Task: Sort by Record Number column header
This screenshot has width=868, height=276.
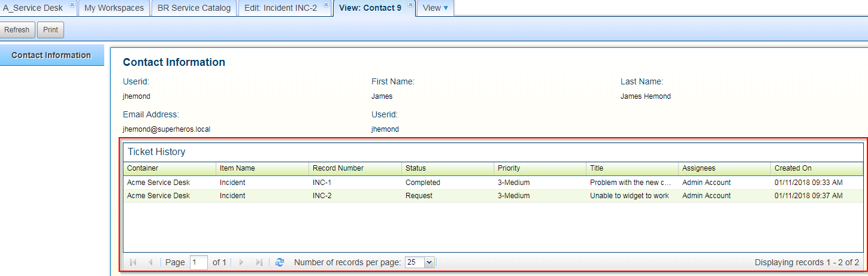Action: [355, 168]
